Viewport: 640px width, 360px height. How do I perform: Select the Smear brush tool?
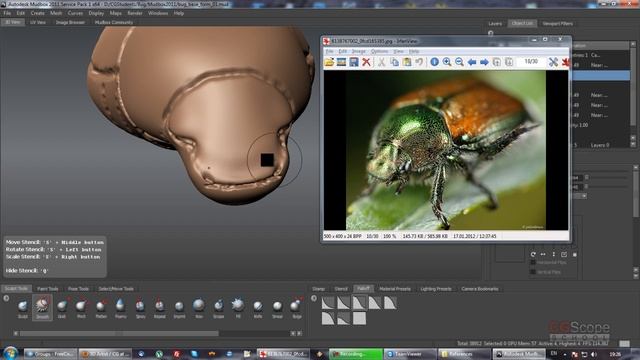click(x=277, y=308)
